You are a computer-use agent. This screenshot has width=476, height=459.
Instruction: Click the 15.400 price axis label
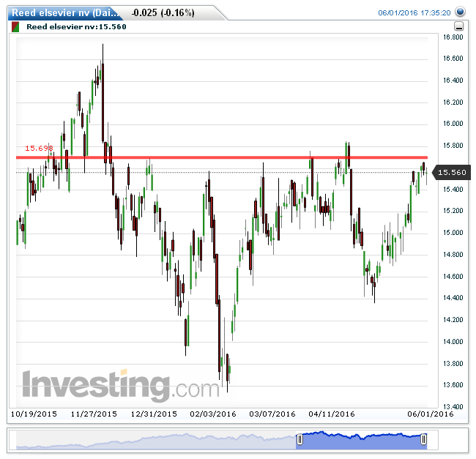[453, 190]
